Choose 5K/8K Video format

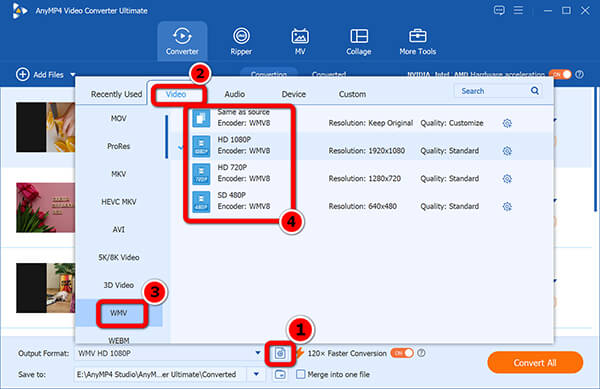(119, 257)
